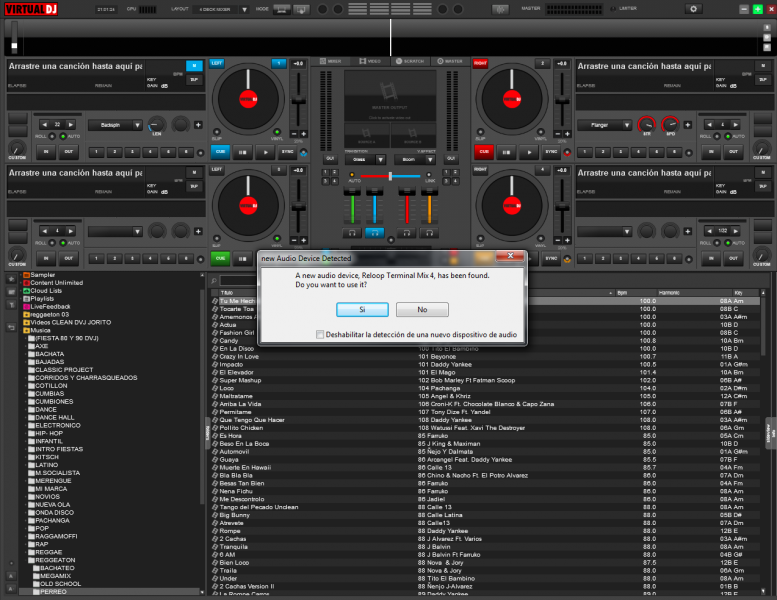Click deck 2 SYNC button
This screenshot has width=777, height=600.
[551, 152]
